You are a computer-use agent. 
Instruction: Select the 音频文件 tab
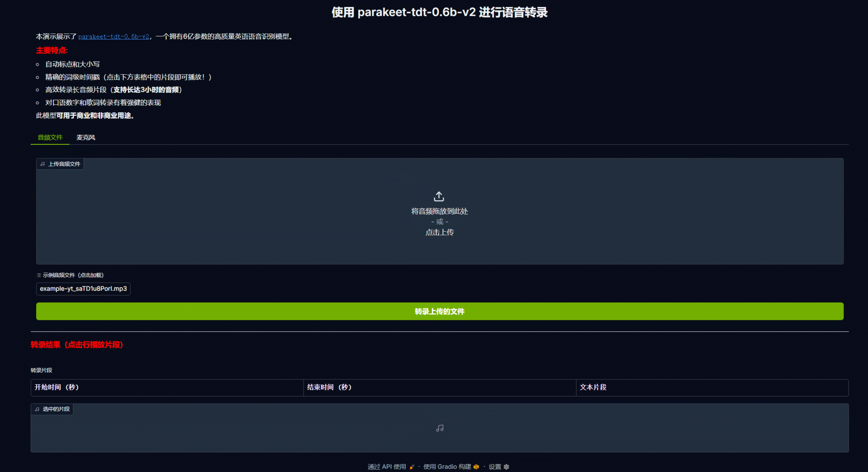pos(50,137)
